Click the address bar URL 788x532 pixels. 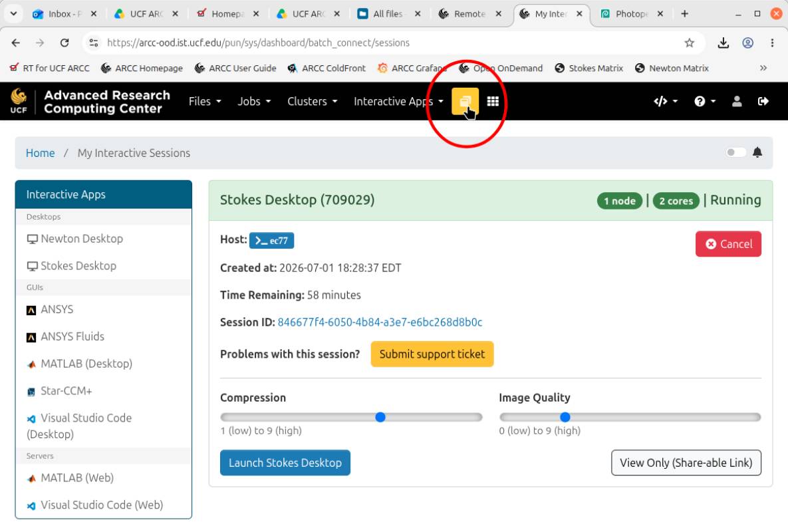click(x=258, y=43)
